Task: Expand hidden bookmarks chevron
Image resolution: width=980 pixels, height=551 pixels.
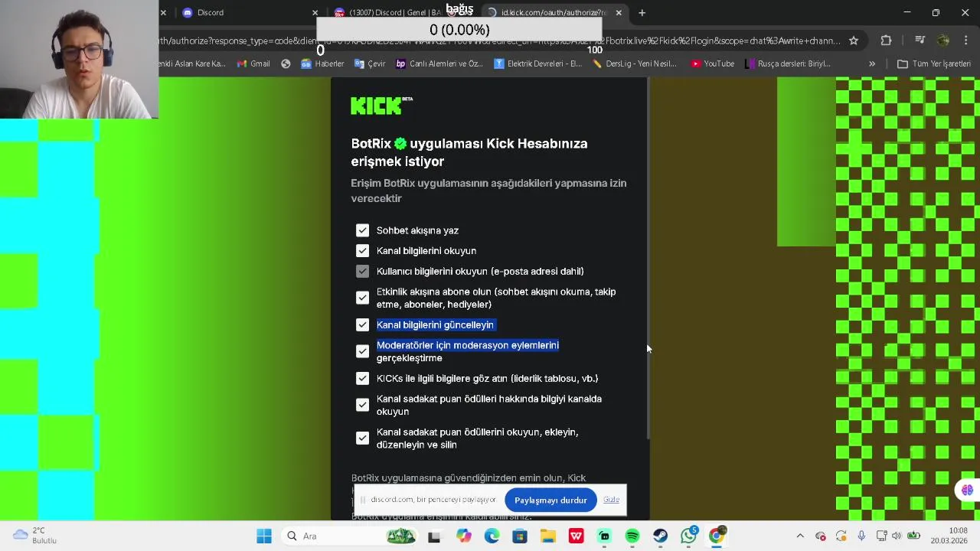Action: pyautogui.click(x=871, y=64)
